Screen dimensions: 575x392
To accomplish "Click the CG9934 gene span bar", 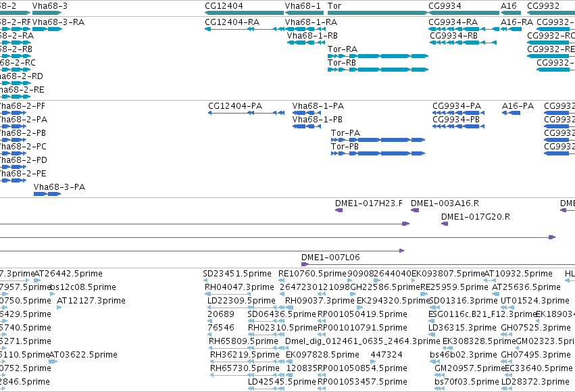I will [464, 13].
